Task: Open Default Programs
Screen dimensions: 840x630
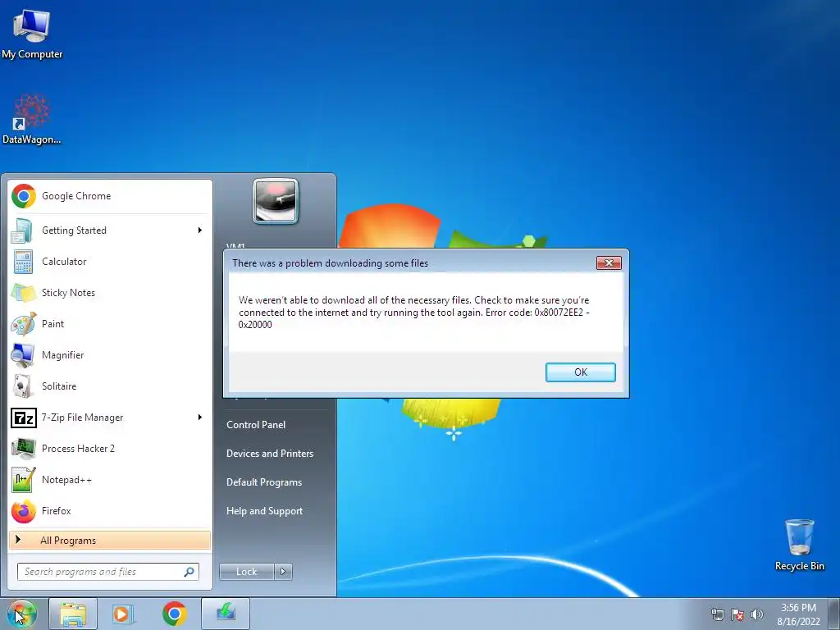Action: pos(264,482)
